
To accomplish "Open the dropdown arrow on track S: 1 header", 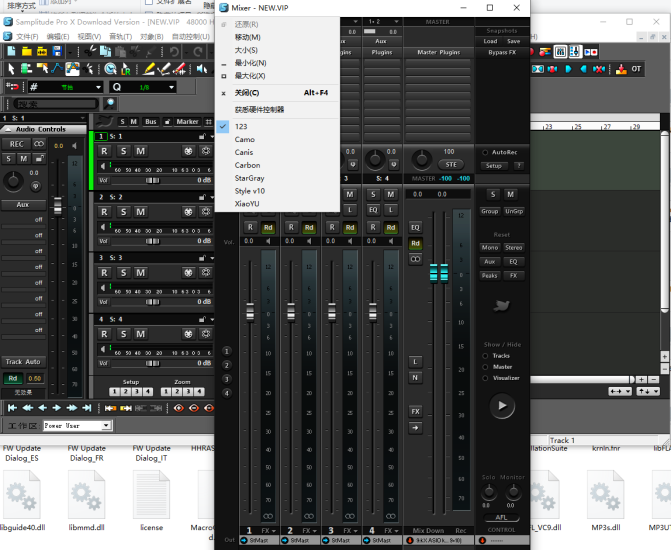I will point(212,137).
